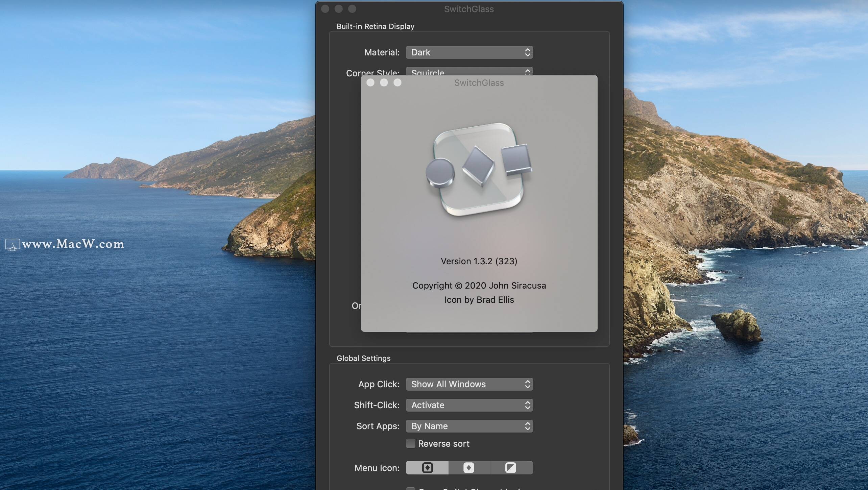Click the Icon by Brad Ellis text
Viewport: 868px width, 490px height.
pyautogui.click(x=479, y=300)
